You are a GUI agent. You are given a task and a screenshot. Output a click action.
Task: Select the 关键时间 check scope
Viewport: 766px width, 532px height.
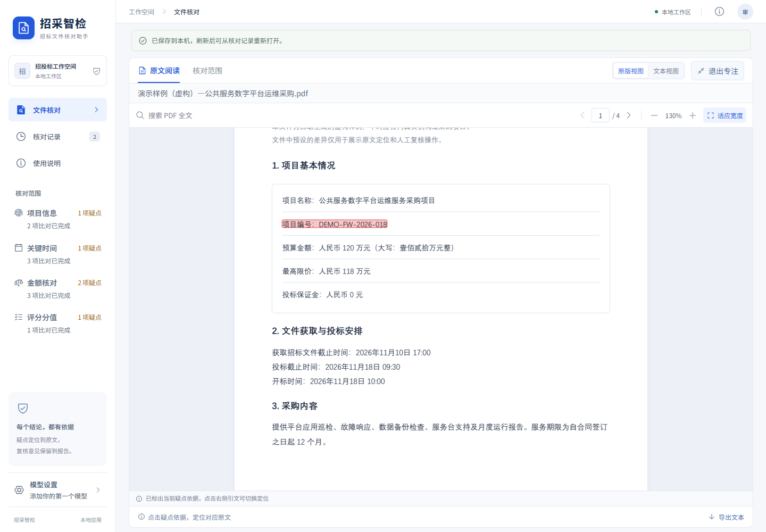click(x=57, y=254)
